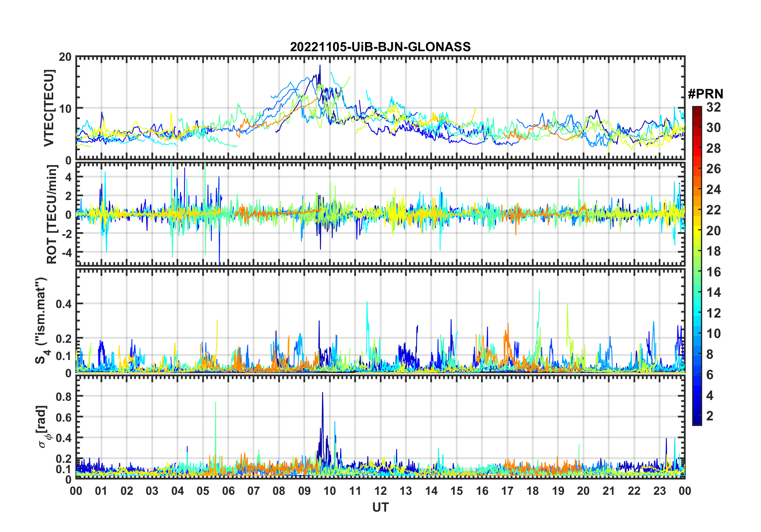Click x-axis tick label 12
The height and width of the screenshot is (532, 761).
tap(380, 491)
